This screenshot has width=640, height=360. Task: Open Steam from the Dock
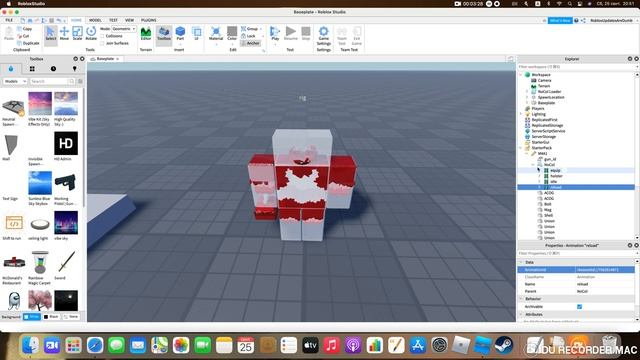pyautogui.click(x=504, y=346)
